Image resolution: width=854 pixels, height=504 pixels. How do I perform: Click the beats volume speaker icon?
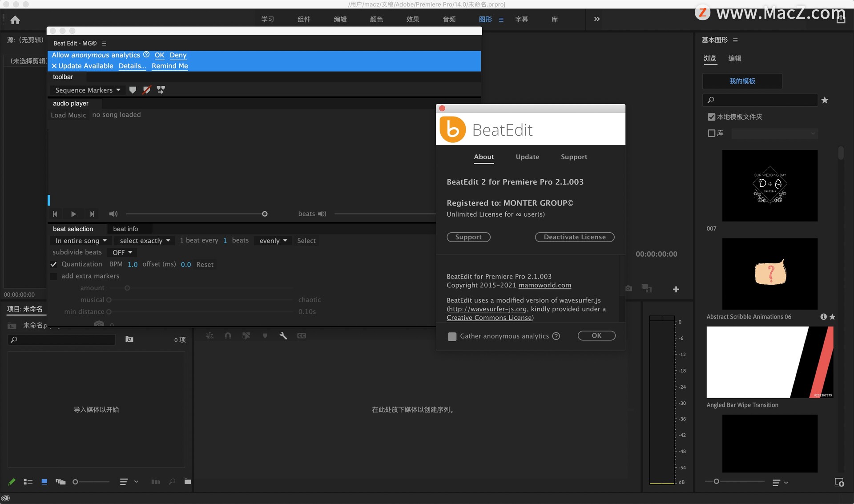(322, 214)
